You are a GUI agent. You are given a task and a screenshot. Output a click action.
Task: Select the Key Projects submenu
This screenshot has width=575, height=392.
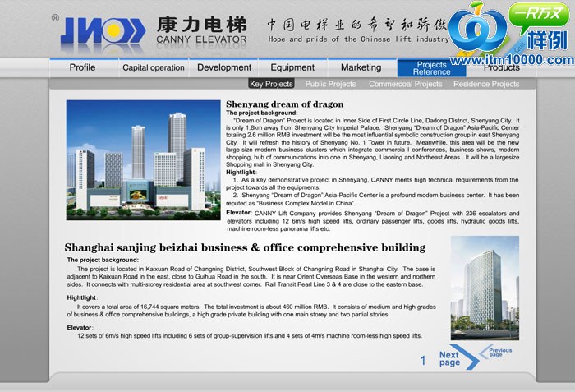[271, 84]
